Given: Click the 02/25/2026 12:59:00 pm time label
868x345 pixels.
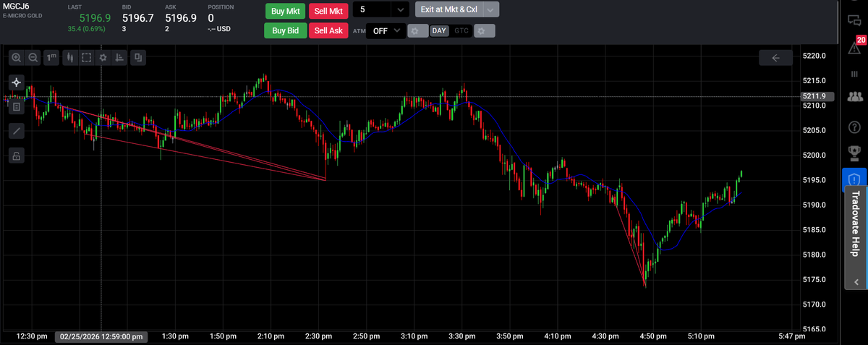Looking at the screenshot, I should tap(103, 336).
